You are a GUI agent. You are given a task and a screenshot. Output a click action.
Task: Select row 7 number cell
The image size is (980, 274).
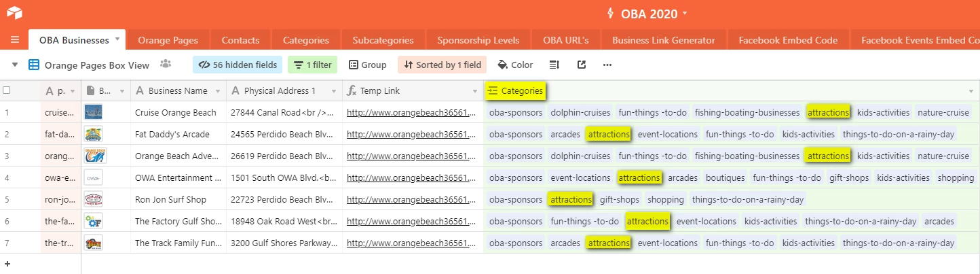tap(7, 243)
